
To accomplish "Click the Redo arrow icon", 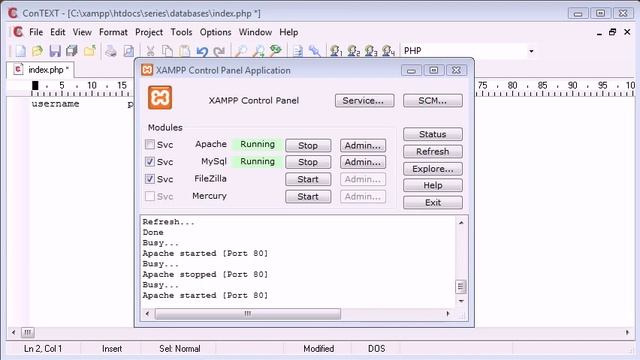I will click(x=219, y=51).
